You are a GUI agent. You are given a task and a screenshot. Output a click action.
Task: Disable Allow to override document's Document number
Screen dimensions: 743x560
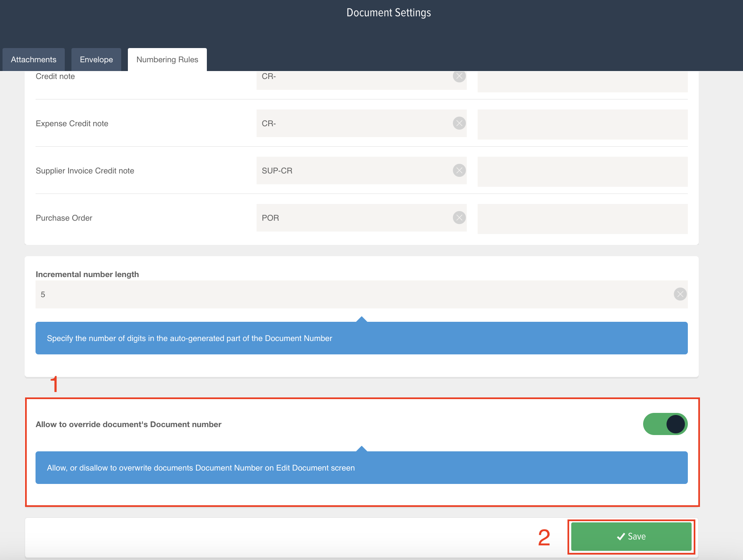coord(665,424)
